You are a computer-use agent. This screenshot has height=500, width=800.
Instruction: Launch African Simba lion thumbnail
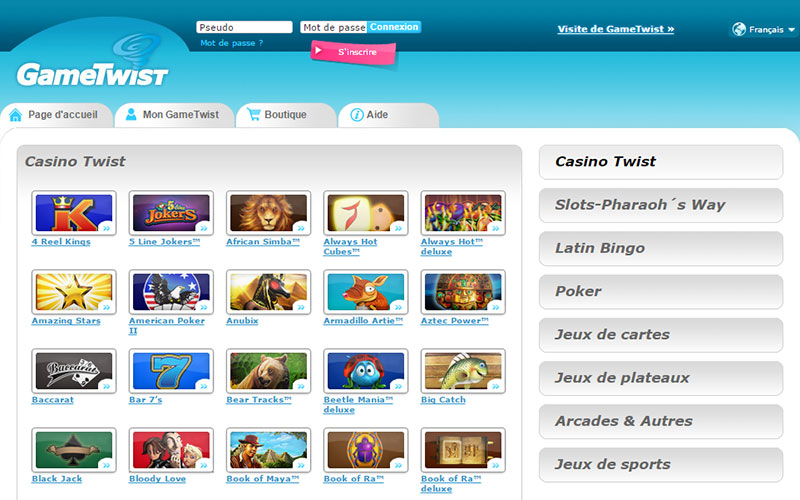click(268, 213)
